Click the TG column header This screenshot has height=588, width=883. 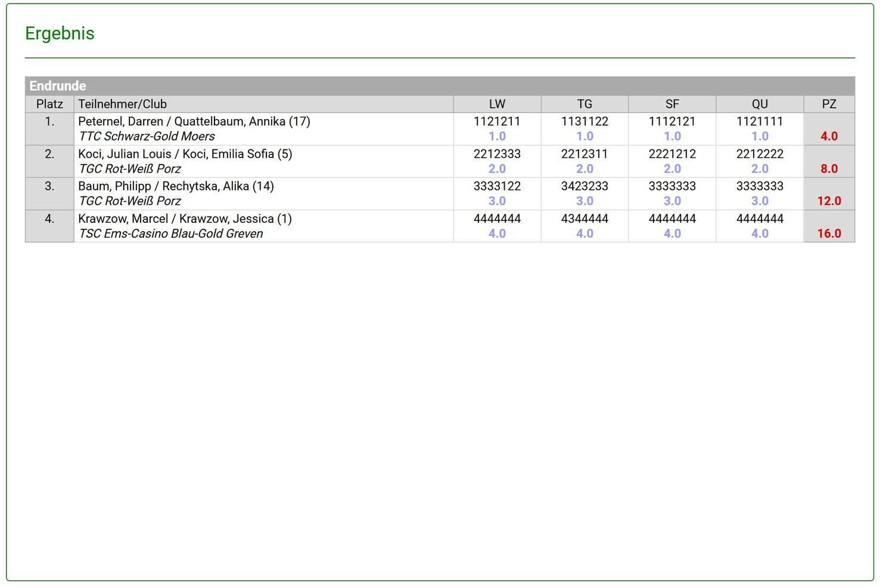(584, 104)
